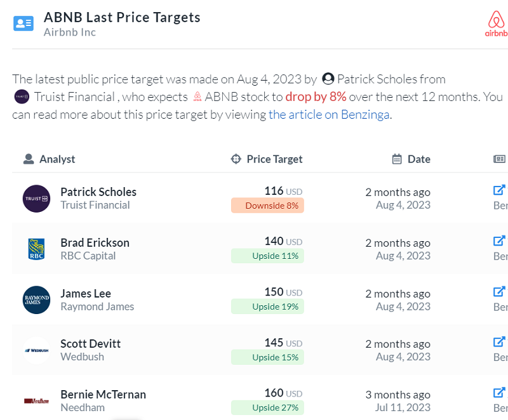Image resolution: width=508 pixels, height=420 pixels.
Task: Click the ID card icon beside title
Action: (23, 23)
